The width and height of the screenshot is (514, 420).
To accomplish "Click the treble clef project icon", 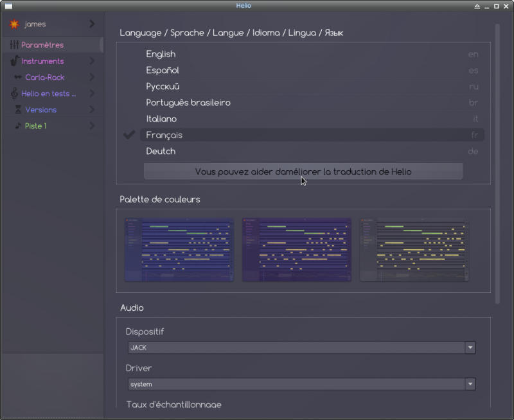I will [x=14, y=94].
